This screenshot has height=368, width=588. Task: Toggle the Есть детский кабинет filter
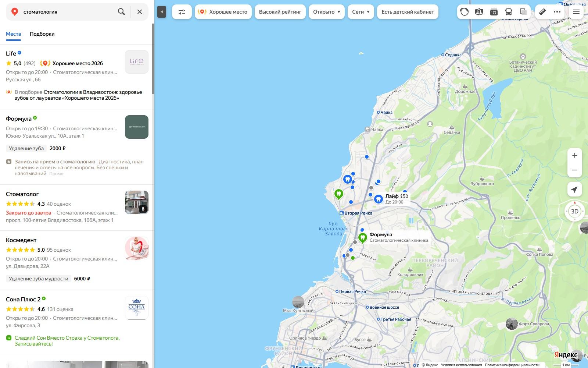tap(408, 12)
